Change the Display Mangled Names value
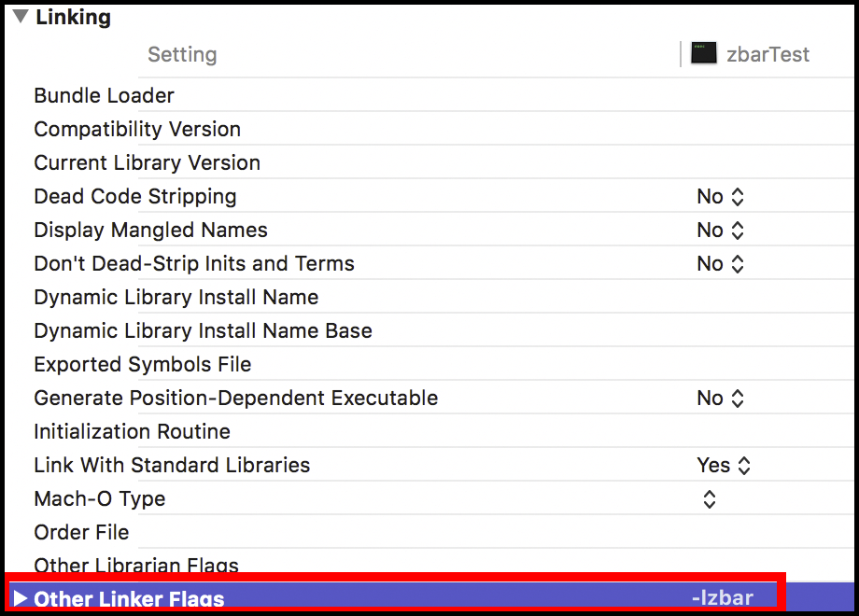 (x=720, y=230)
